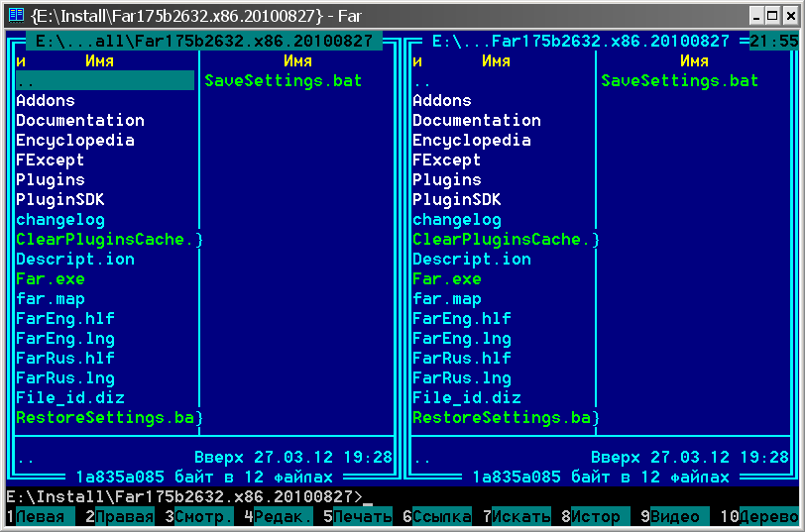Select Documentation folder in left panel
Screen dimensions: 805x532
(80, 121)
